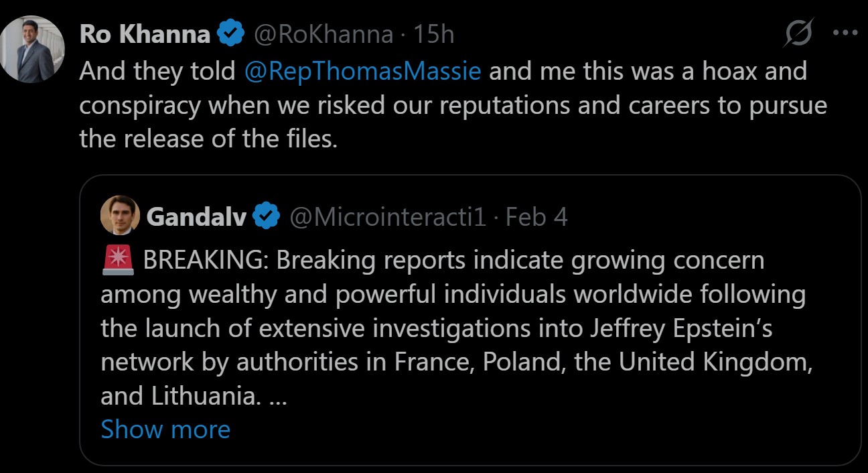Image resolution: width=868 pixels, height=473 pixels.
Task: Click the @Microinteracti1 handle
Action: [x=387, y=216]
